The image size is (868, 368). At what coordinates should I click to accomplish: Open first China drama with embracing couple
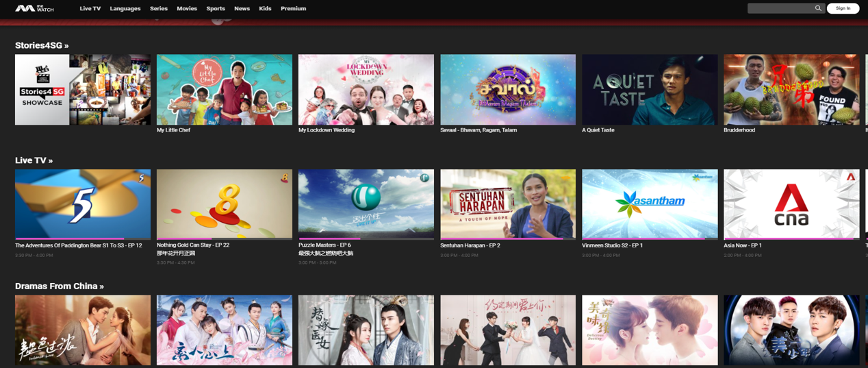(83, 330)
